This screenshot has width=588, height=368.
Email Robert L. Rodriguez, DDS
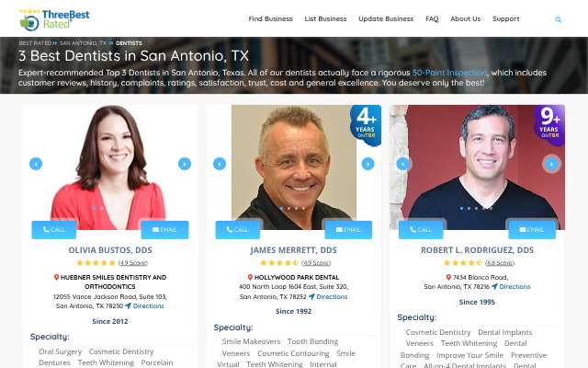532,229
